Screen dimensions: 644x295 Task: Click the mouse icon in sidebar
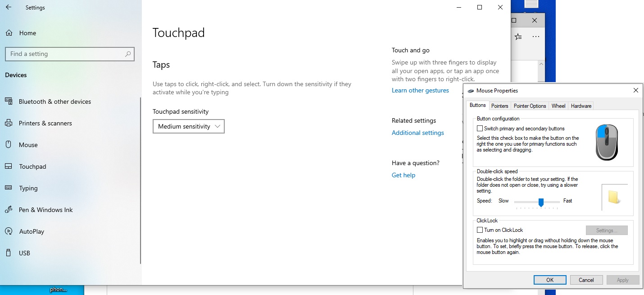click(x=9, y=145)
